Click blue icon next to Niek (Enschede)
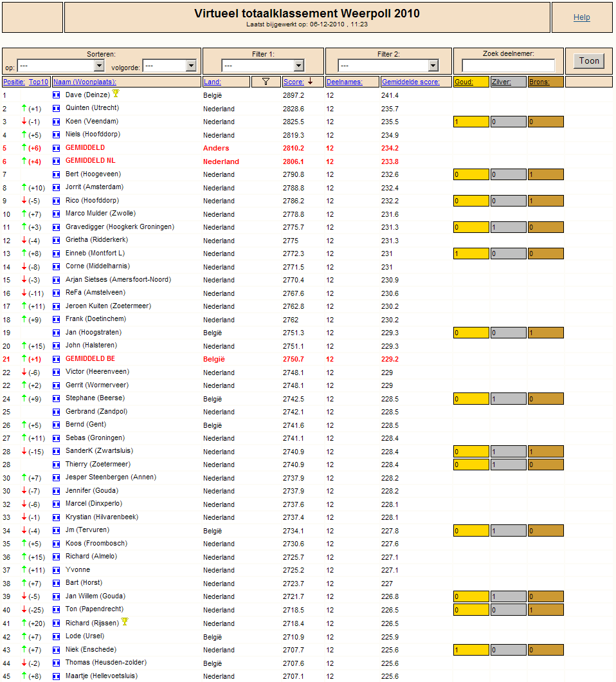The image size is (616, 682). tap(56, 650)
